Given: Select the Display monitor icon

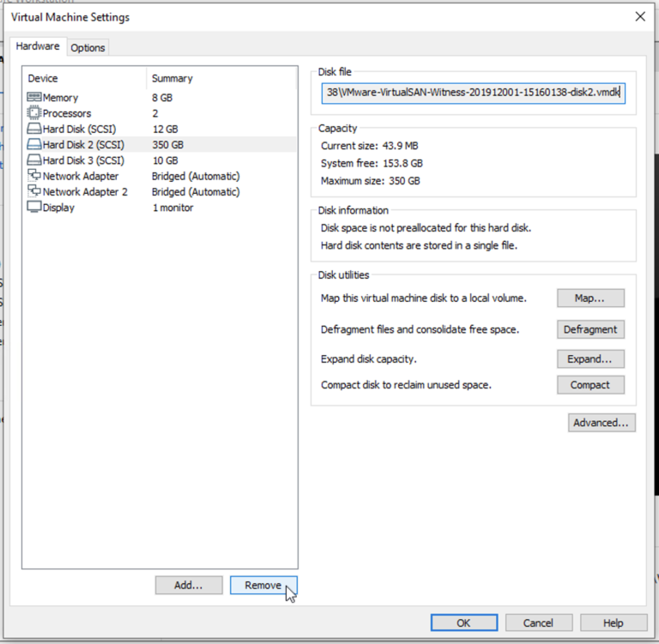Looking at the screenshot, I should (34, 208).
